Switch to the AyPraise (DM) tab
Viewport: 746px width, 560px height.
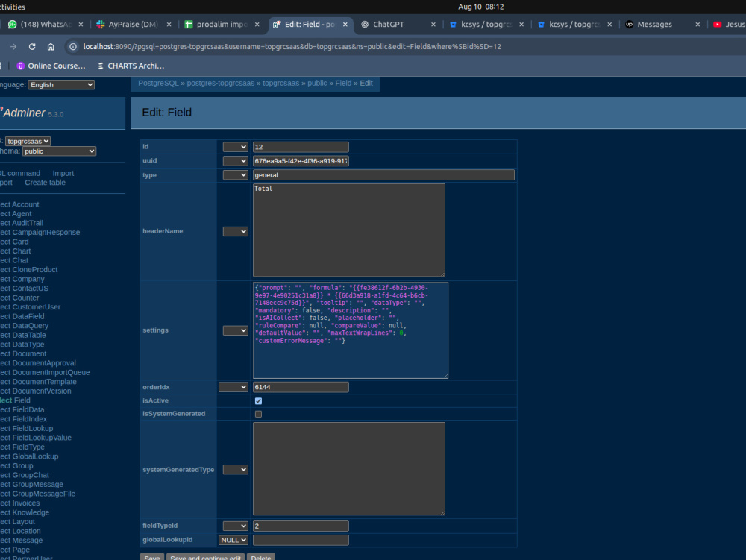point(134,25)
